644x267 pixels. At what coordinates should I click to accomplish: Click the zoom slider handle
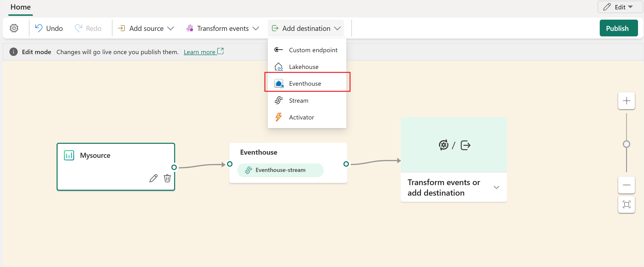point(626,144)
